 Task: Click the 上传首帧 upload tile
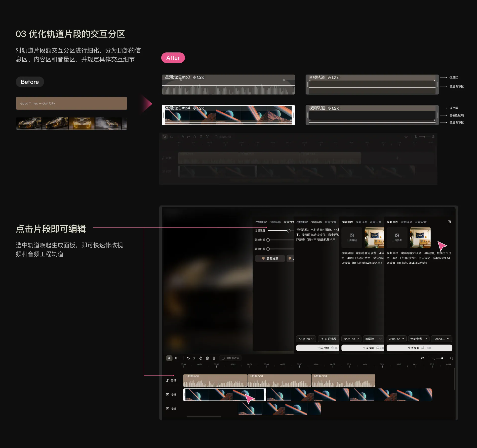click(352, 238)
